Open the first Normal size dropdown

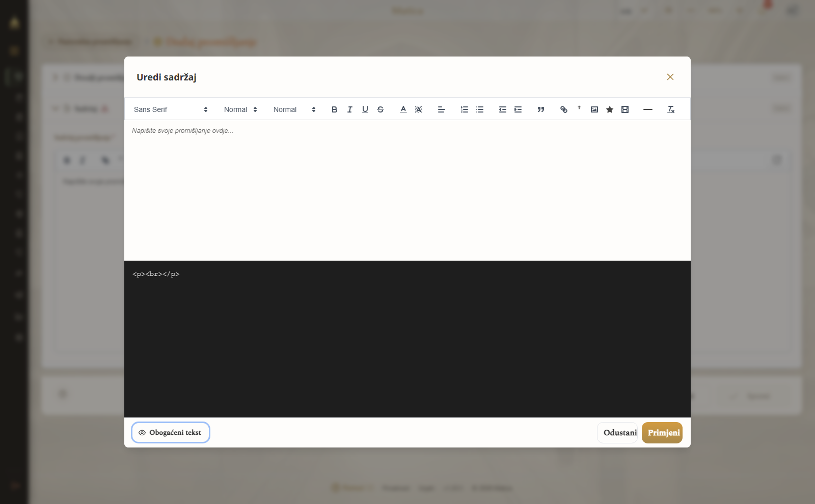(240, 109)
